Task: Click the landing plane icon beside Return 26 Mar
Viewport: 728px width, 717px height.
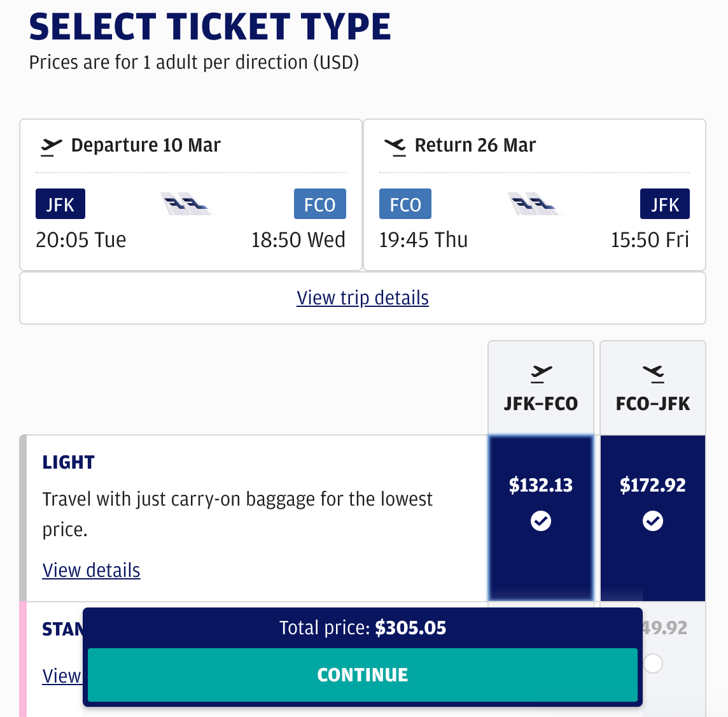Action: coord(395,146)
